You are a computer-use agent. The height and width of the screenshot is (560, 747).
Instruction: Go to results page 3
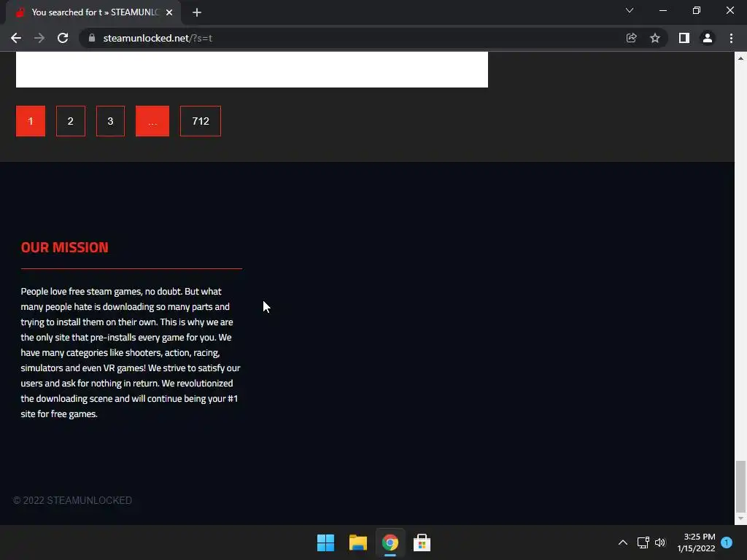point(111,121)
